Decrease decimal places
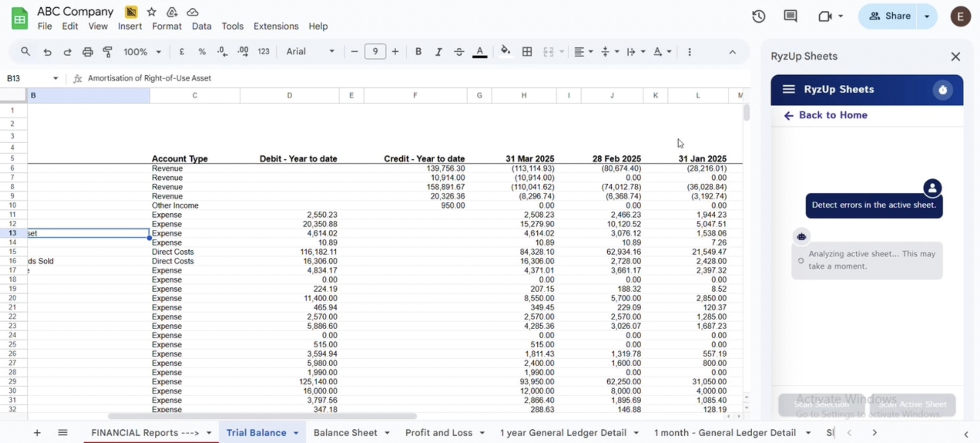980x443 pixels. [x=222, y=52]
